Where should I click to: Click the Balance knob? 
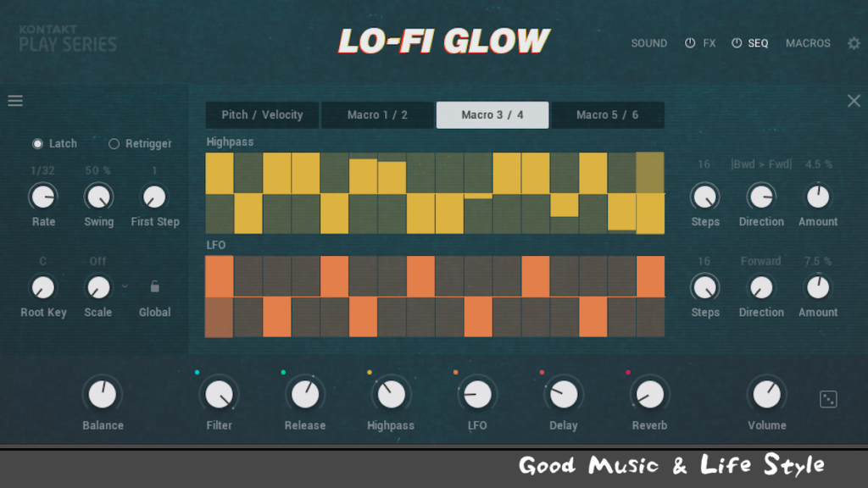tap(103, 395)
